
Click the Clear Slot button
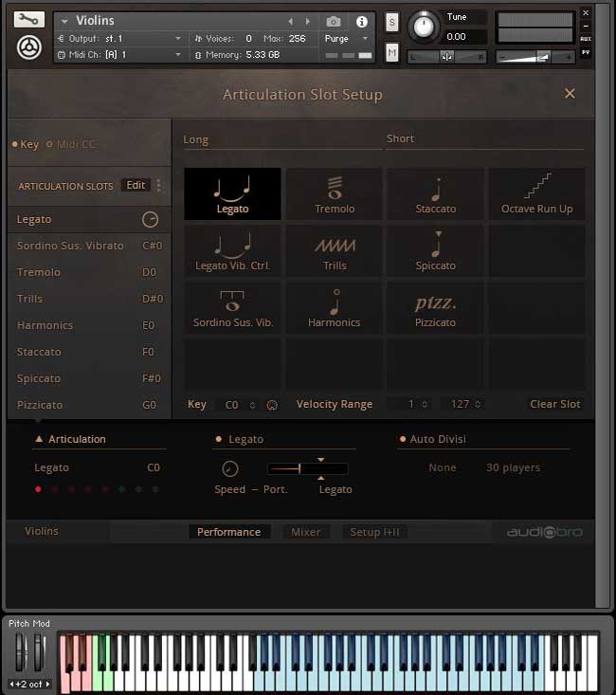[x=555, y=404]
